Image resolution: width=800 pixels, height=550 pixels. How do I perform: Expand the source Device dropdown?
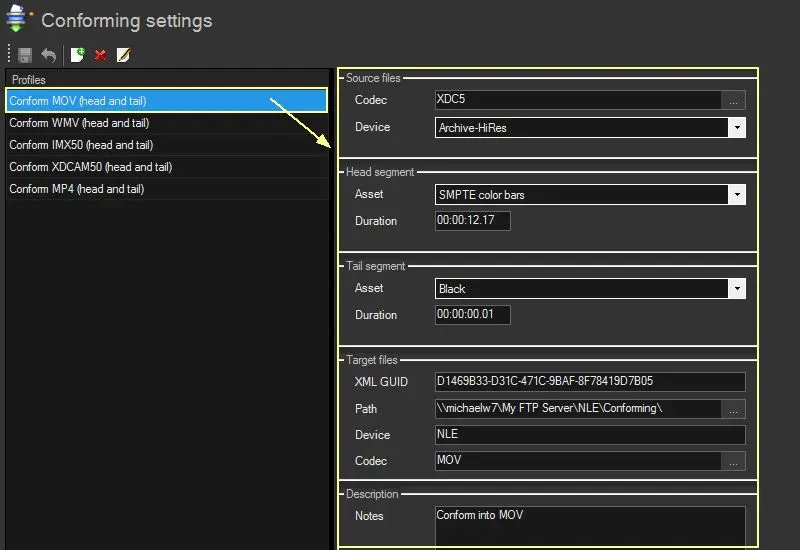click(737, 128)
